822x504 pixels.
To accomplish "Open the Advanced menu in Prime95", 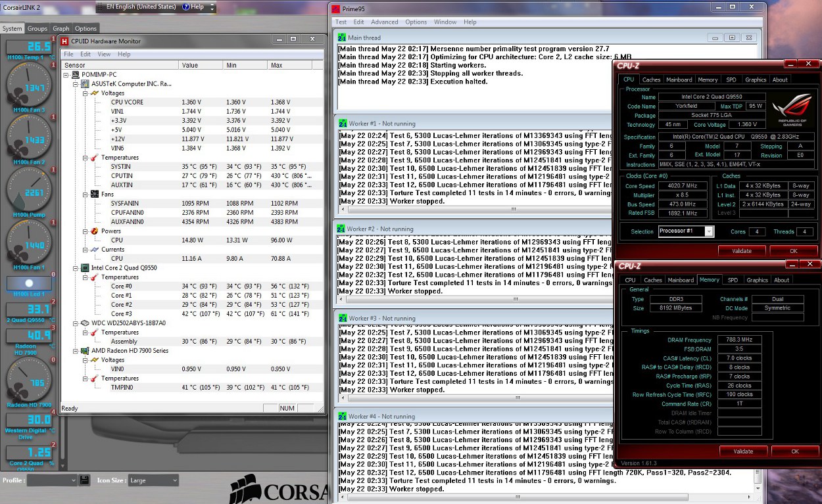I will (x=384, y=22).
